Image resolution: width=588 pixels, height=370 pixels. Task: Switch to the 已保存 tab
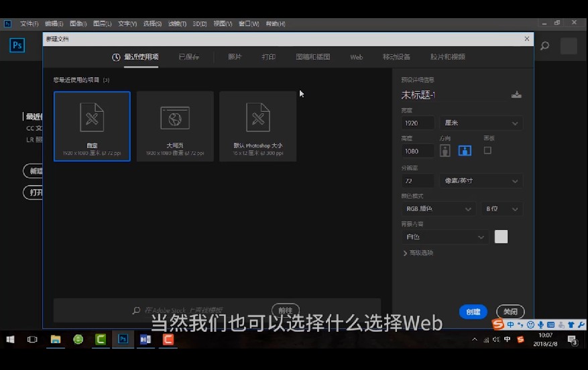pos(189,57)
